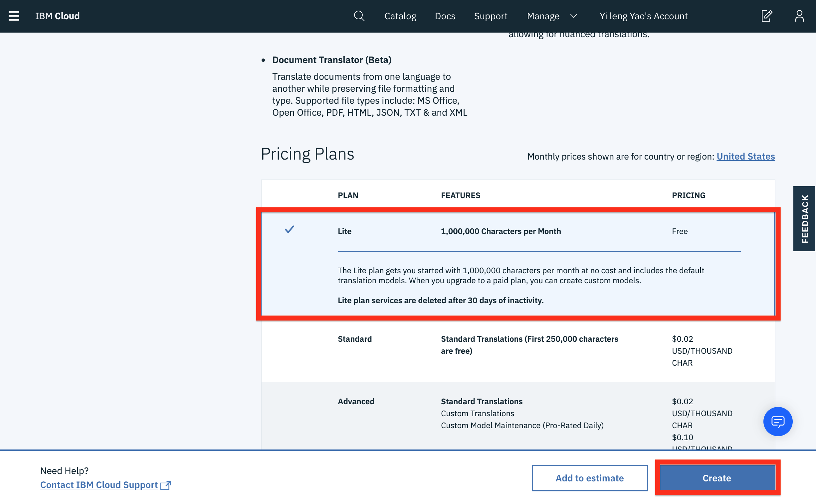Click the Create button
Image resolution: width=816 pixels, height=504 pixels.
click(716, 478)
